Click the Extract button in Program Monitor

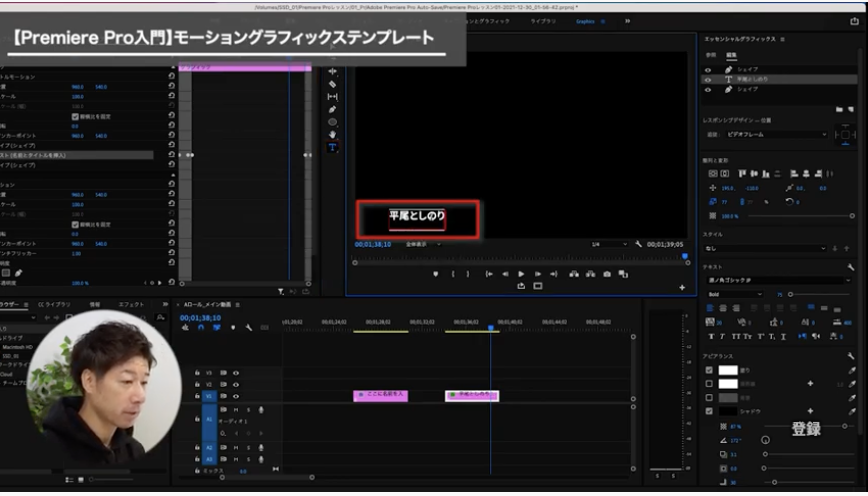(x=591, y=274)
